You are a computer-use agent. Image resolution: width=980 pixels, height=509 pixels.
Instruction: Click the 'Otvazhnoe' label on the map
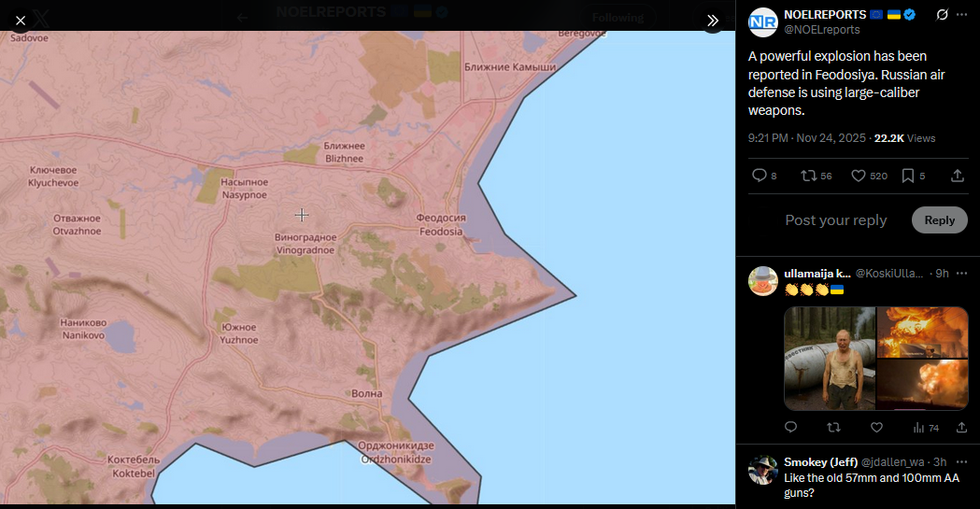[x=77, y=231]
